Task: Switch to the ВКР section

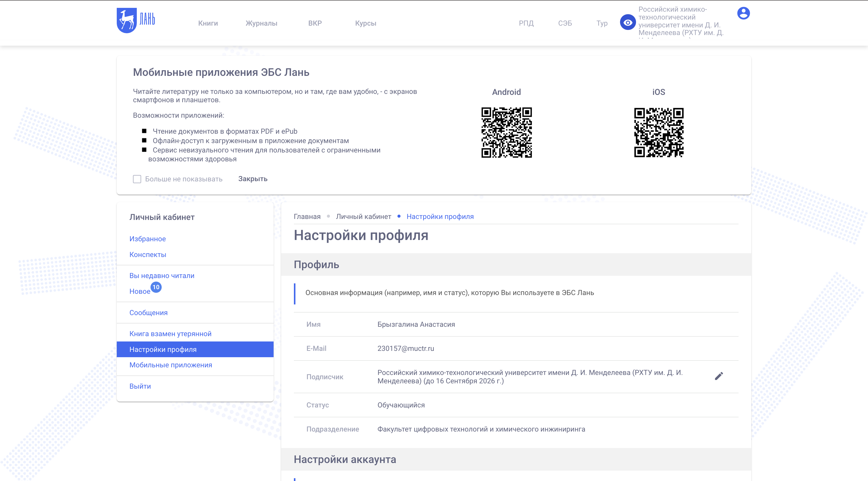Action: point(315,23)
